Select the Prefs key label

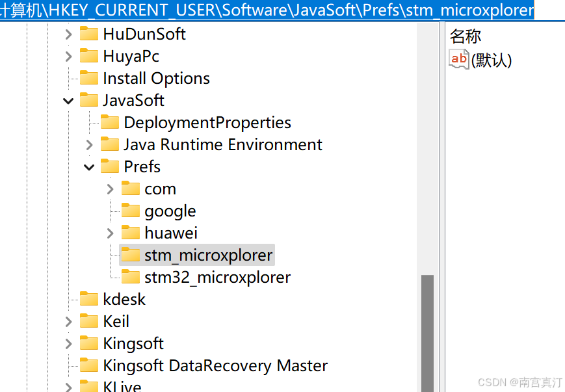142,167
